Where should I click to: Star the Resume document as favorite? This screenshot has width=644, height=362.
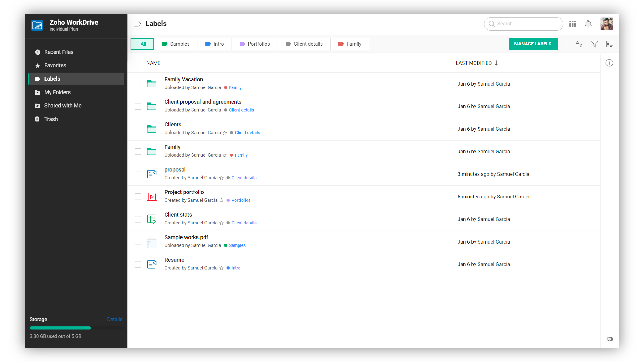[221, 268]
